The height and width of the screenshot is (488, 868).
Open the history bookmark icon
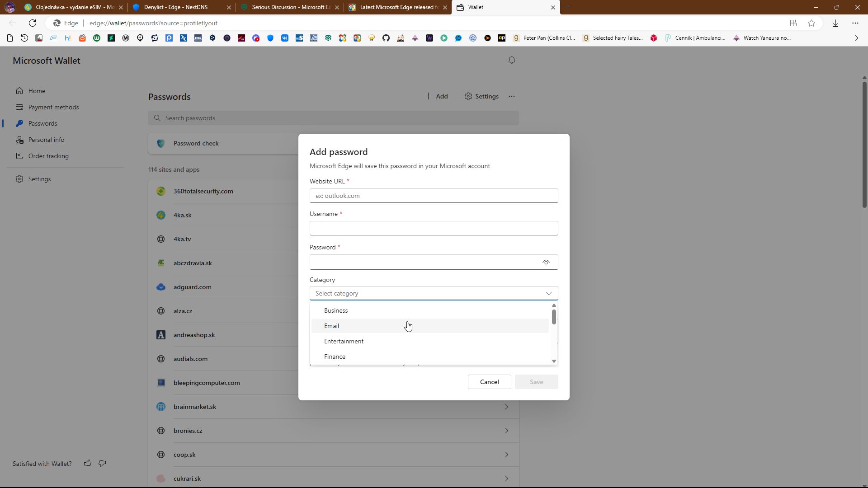[24, 38]
